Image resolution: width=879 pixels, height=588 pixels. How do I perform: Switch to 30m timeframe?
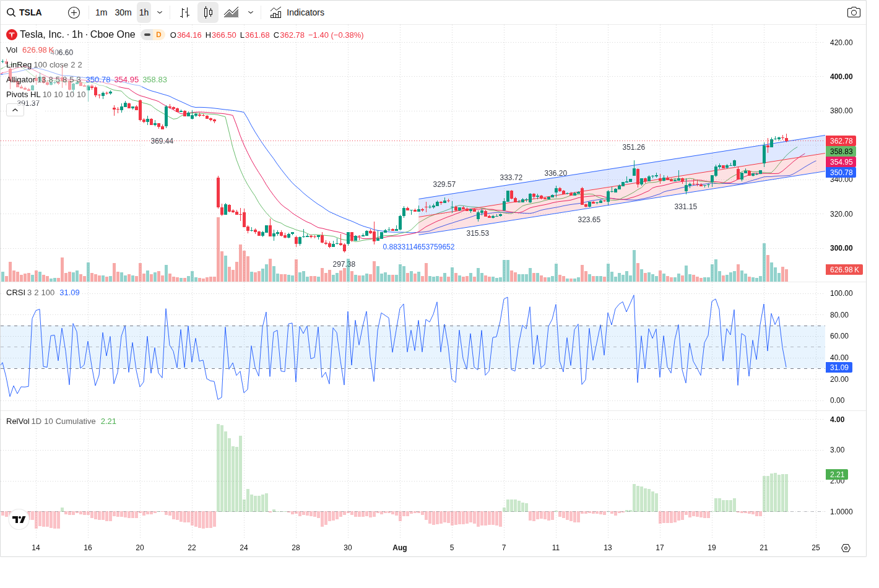[123, 12]
